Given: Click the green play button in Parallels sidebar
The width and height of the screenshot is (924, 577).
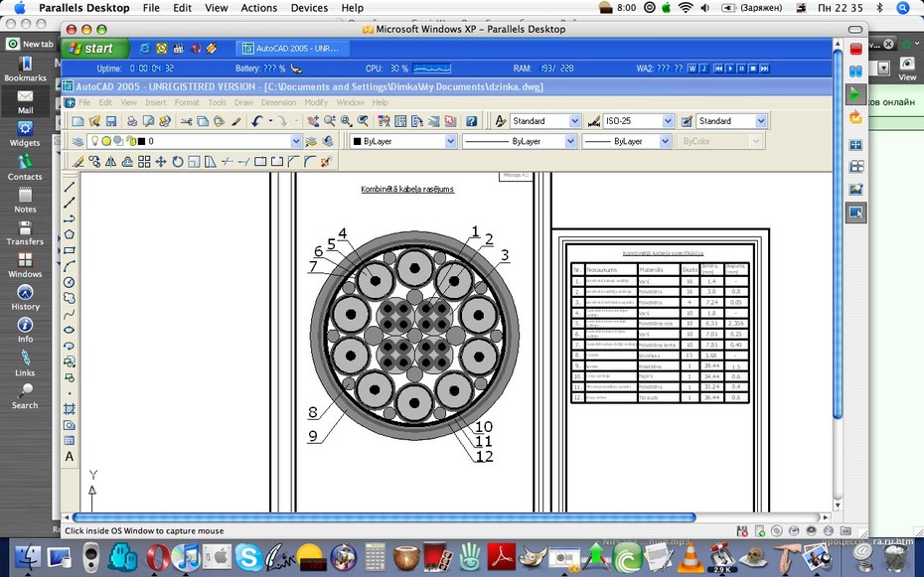Looking at the screenshot, I should tap(855, 94).
